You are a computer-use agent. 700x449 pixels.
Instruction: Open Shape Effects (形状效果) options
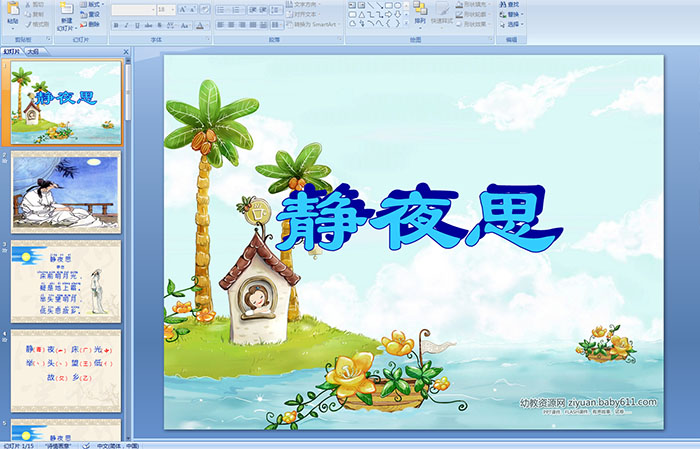473,24
